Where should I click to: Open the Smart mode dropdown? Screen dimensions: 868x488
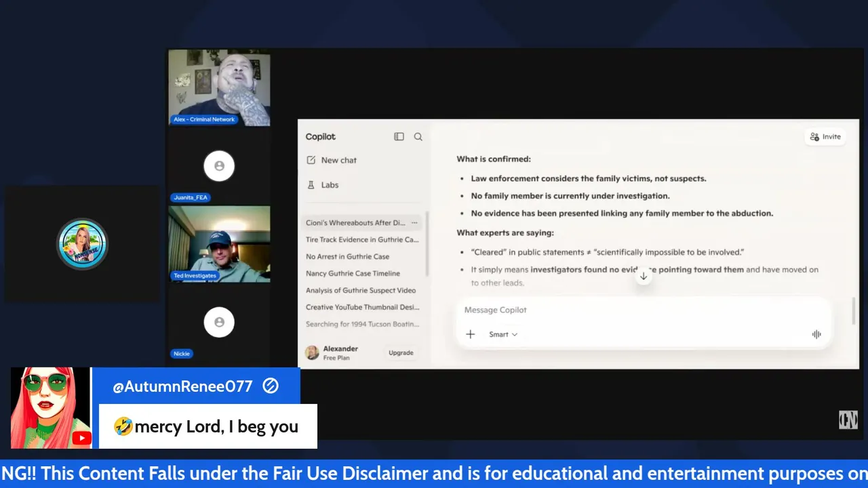point(503,334)
